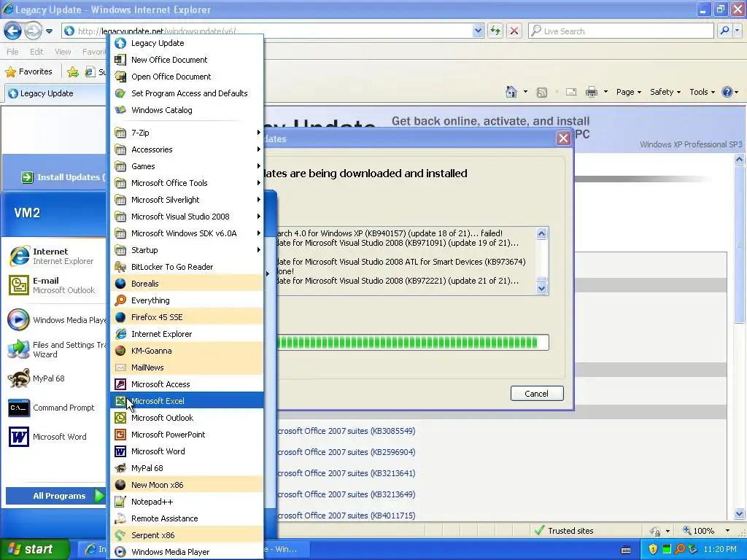Click the MailNews envelope icon

pyautogui.click(x=120, y=367)
